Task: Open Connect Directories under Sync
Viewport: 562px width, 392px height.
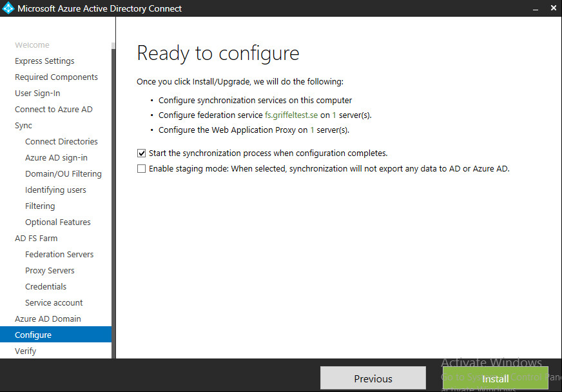Action: coord(61,142)
